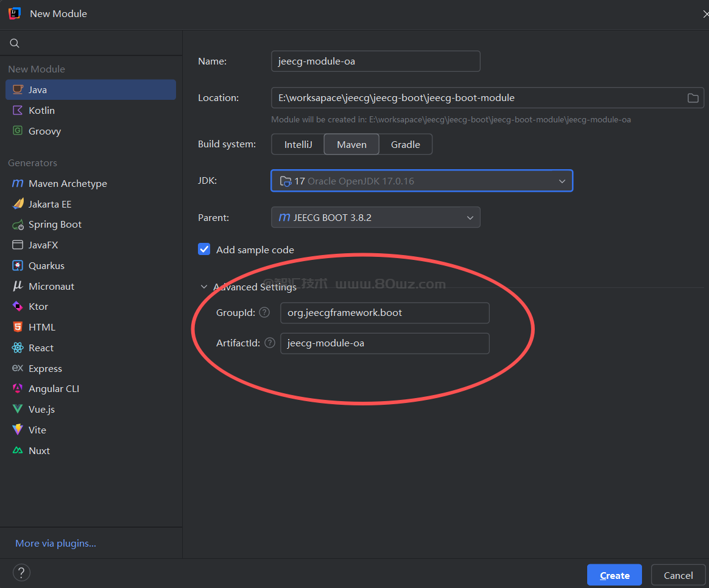Close the New Module dialog
709x588 pixels.
pyautogui.click(x=705, y=14)
